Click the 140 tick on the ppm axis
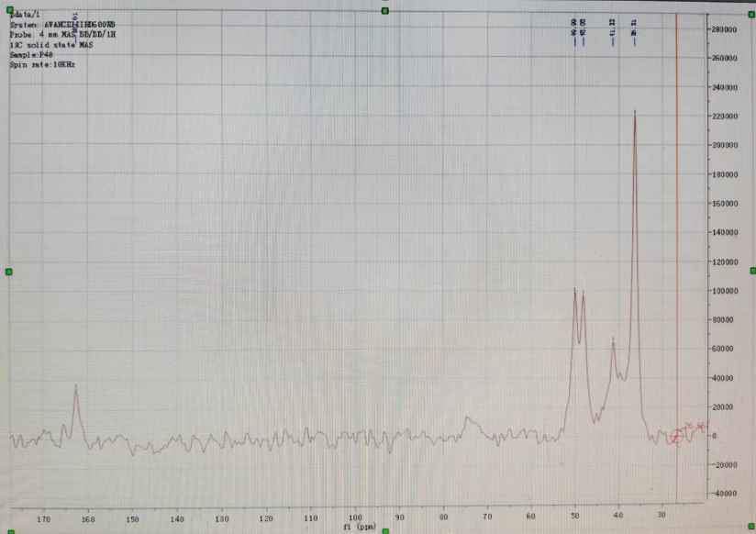The height and width of the screenshot is (534, 756). pos(177,519)
